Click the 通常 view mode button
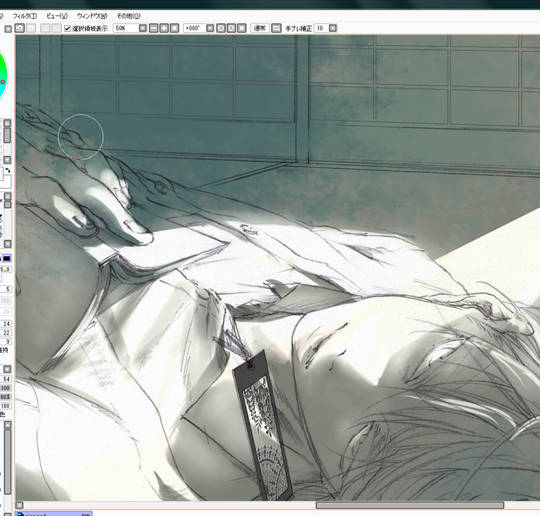The image size is (540, 516). point(260,28)
